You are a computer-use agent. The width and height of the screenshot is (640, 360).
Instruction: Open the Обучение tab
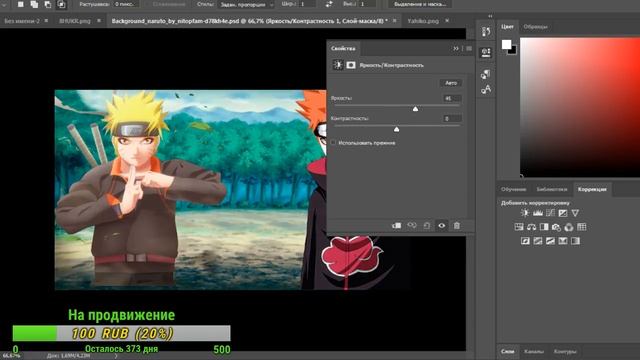tap(513, 189)
